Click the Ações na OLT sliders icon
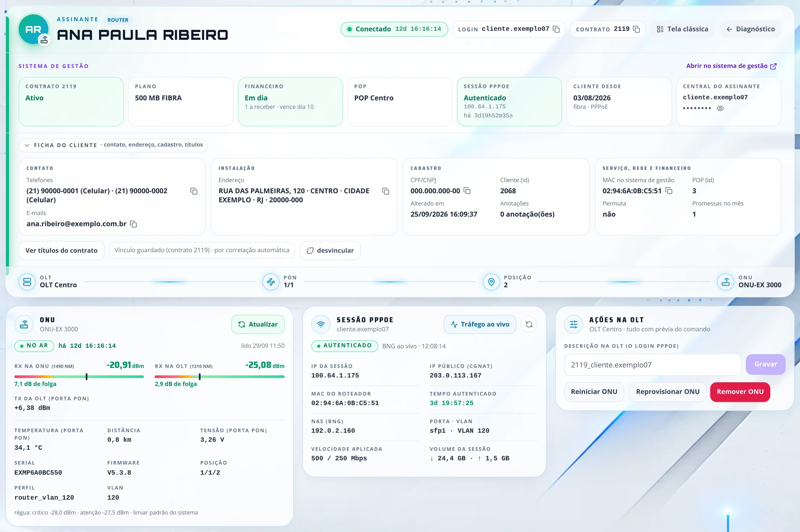 [x=574, y=324]
